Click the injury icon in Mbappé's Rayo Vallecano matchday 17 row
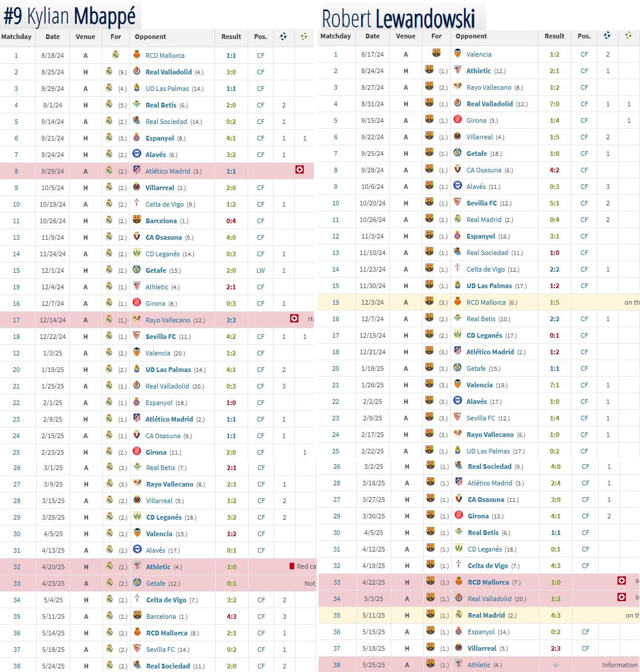This screenshot has height=672, width=640. point(294,319)
